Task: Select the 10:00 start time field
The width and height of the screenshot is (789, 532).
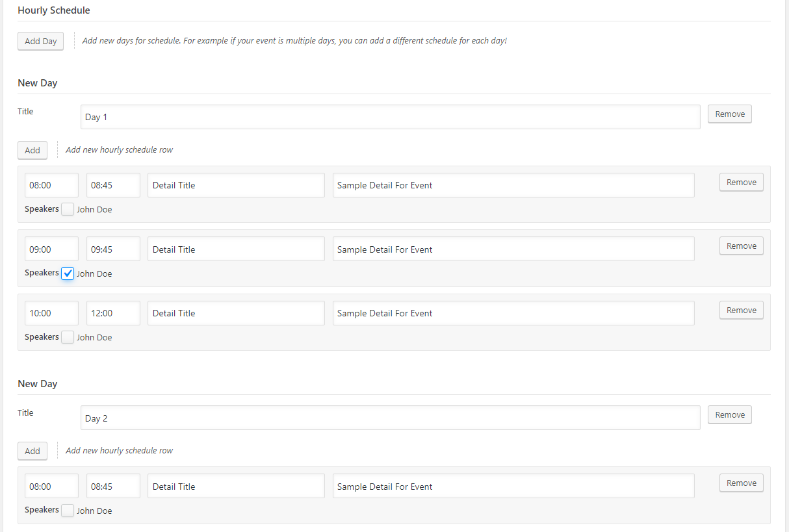Action: pyautogui.click(x=51, y=313)
